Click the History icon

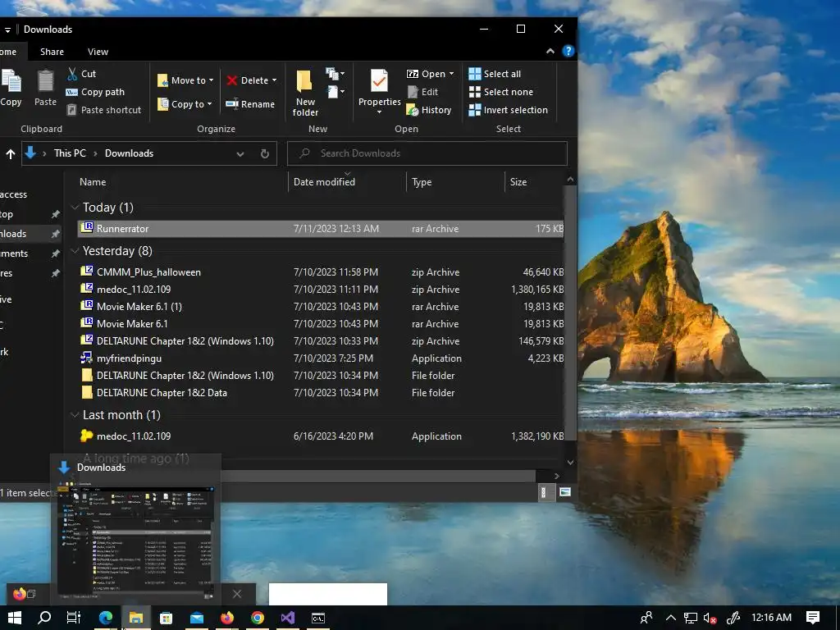pyautogui.click(x=413, y=111)
